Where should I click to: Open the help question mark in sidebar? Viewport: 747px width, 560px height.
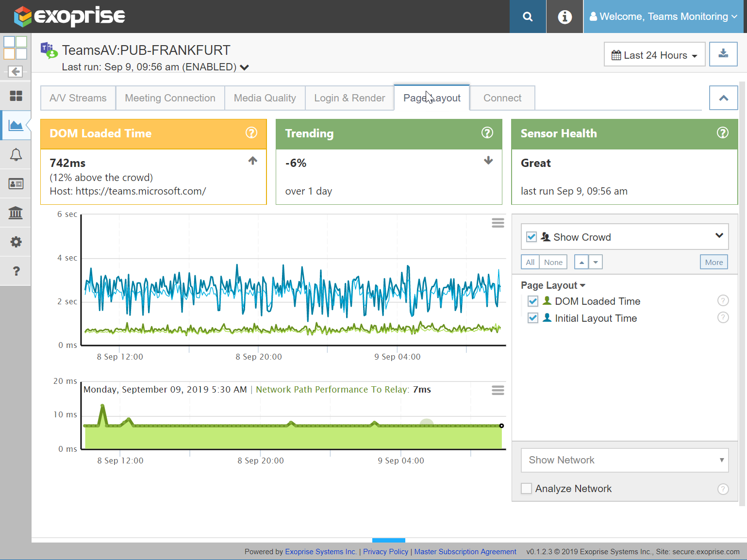point(16,271)
